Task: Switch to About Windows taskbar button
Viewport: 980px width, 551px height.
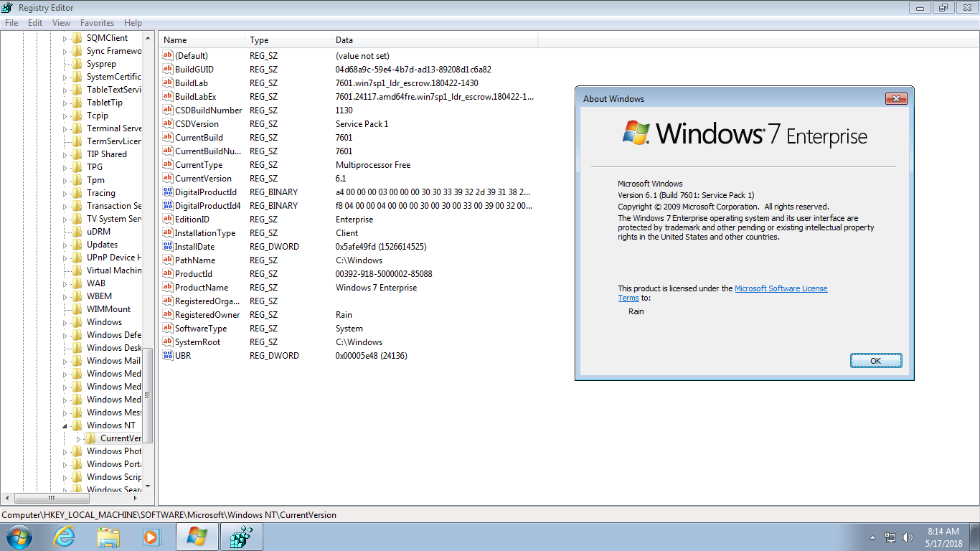Action: tap(197, 537)
